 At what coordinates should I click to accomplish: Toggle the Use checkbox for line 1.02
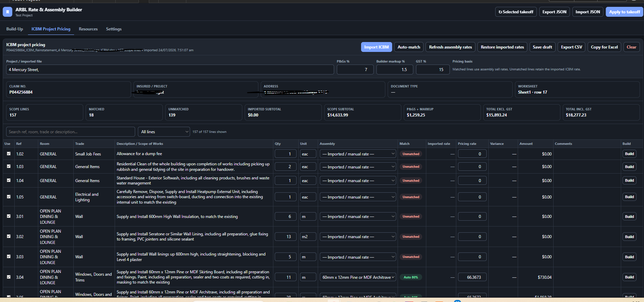[9, 154]
